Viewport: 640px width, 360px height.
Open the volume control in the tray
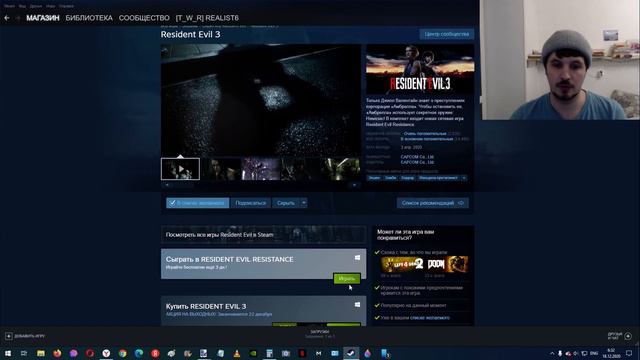click(576, 353)
